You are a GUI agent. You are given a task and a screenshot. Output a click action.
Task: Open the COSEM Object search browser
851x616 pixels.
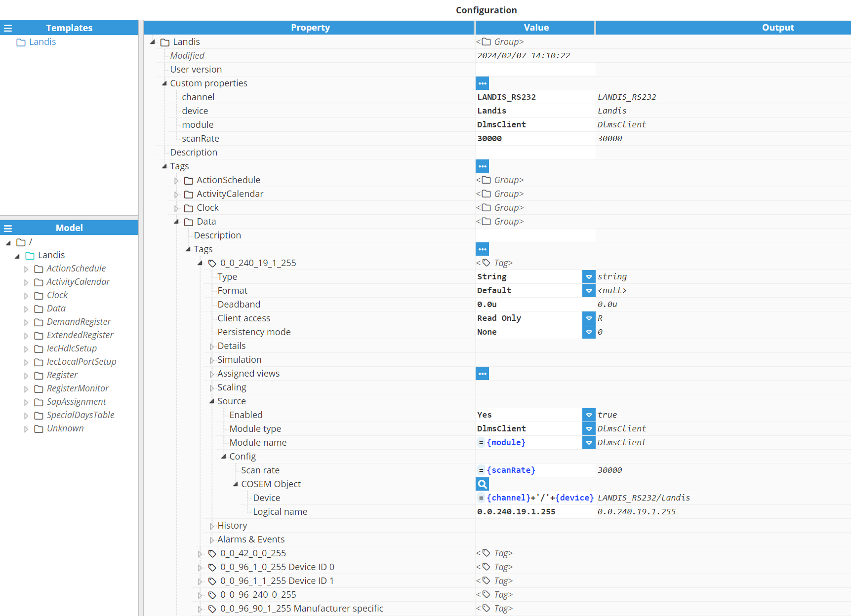coord(483,484)
